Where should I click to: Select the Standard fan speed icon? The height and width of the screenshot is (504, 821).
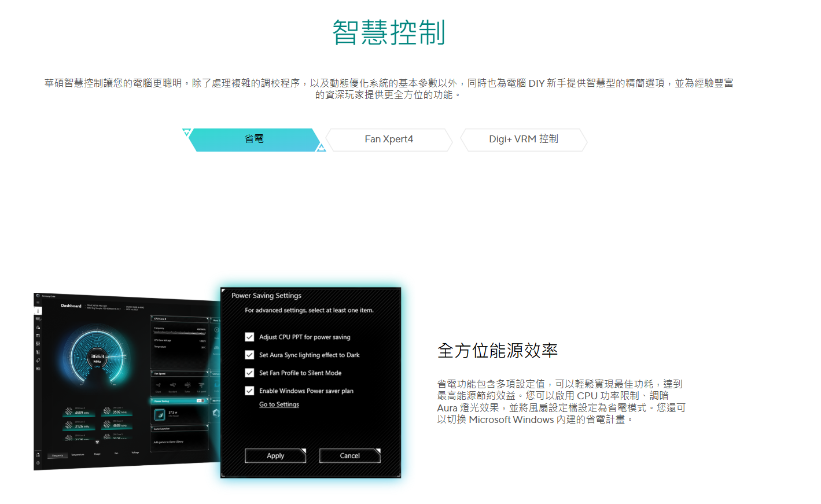click(172, 386)
